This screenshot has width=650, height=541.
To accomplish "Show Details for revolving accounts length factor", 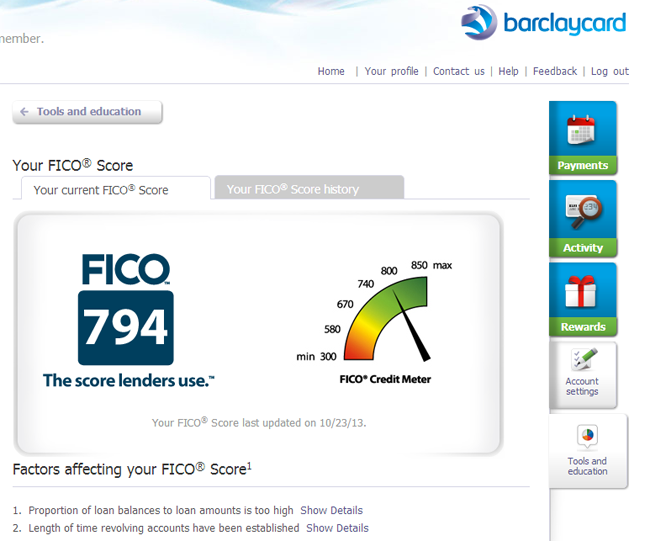I will tap(337, 528).
